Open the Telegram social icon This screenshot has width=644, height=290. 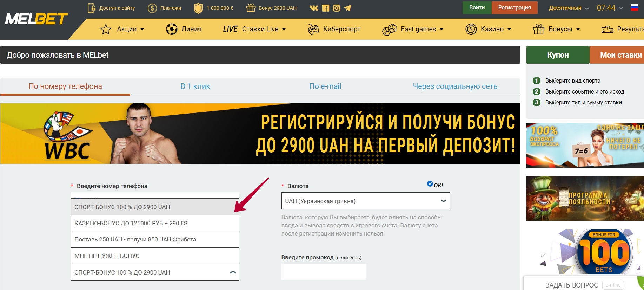(x=347, y=8)
